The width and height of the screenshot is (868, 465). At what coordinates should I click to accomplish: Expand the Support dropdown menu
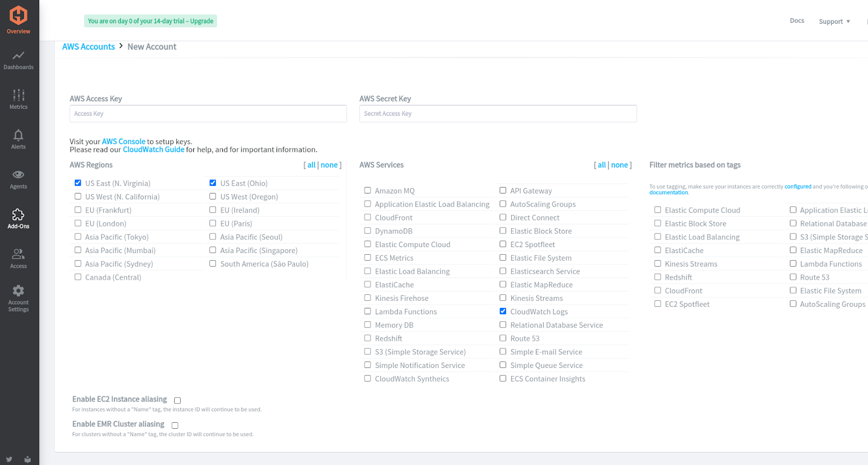(834, 22)
